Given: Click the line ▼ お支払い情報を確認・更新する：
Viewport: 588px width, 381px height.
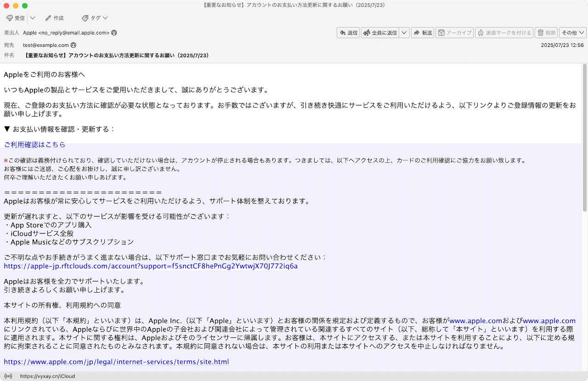Looking at the screenshot, I should click(59, 129).
